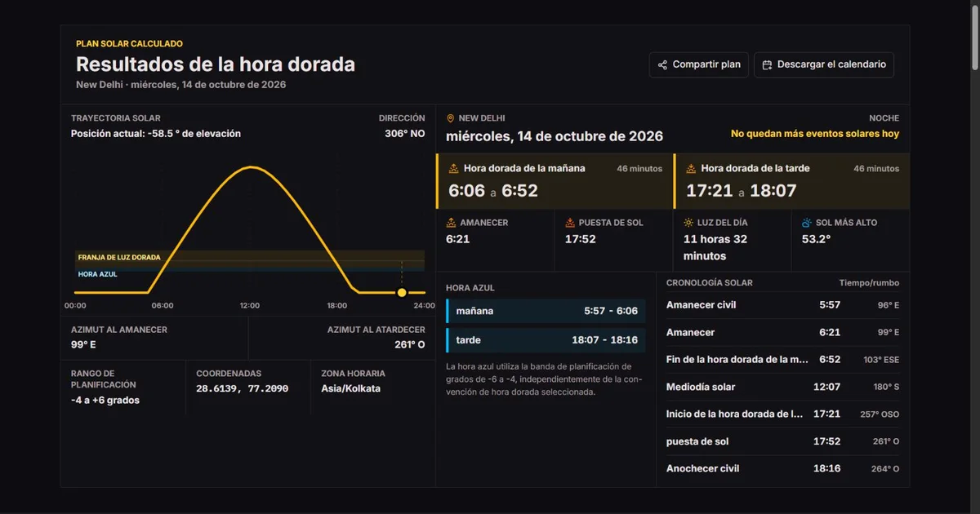Click sunrise icon next to Hora dorada de la mañana
Viewport: 980px width, 514px height.
tap(454, 169)
